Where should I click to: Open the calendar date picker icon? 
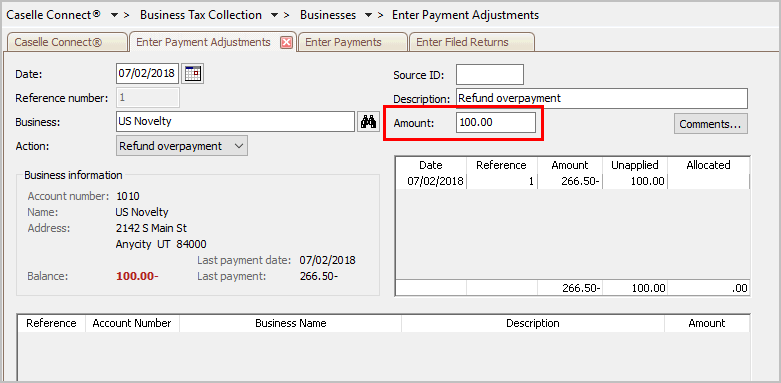tap(192, 74)
